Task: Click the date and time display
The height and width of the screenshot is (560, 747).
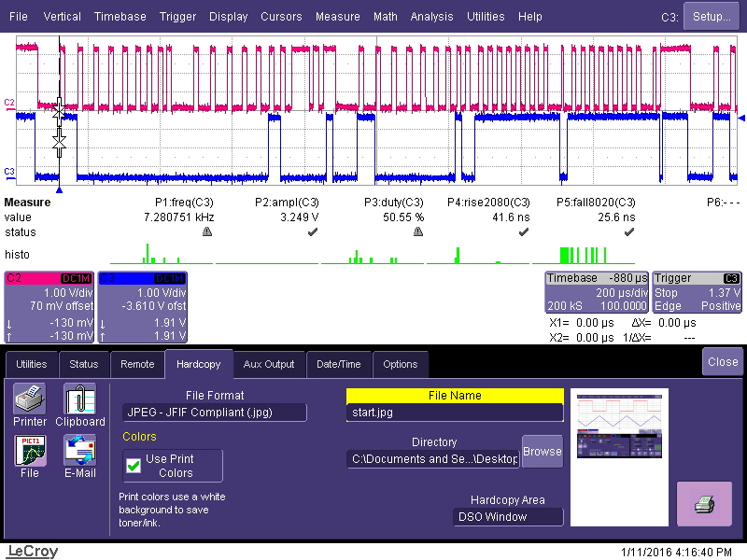Action: tap(676, 553)
